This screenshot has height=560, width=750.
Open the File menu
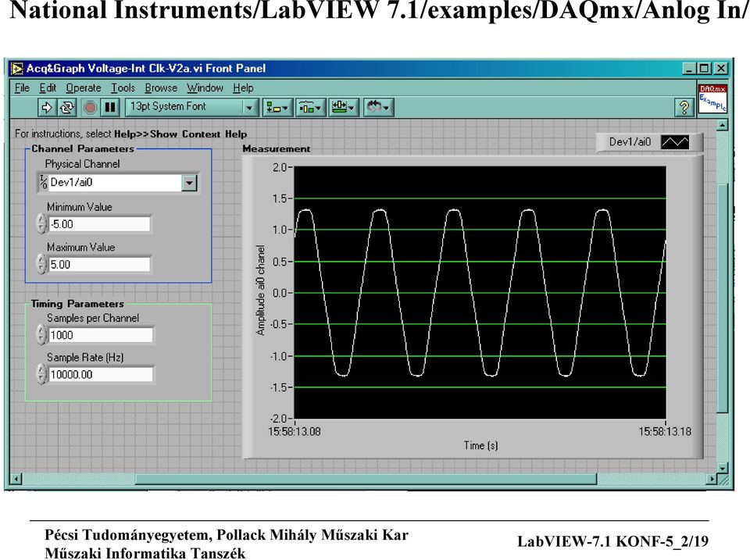[22, 88]
